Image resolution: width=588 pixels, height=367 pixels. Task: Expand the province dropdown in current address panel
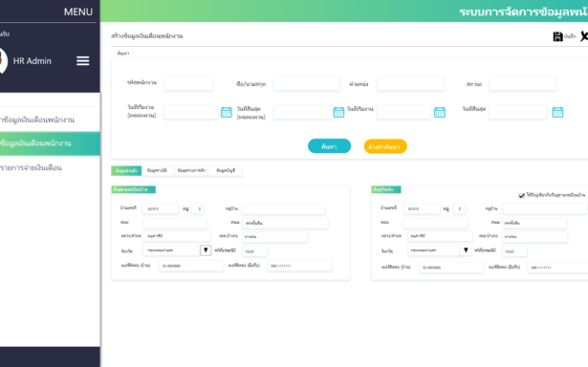[x=466, y=250]
